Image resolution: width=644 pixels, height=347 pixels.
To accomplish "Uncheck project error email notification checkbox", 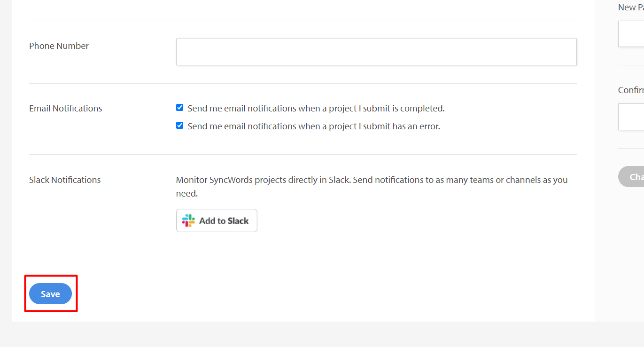I will [179, 126].
